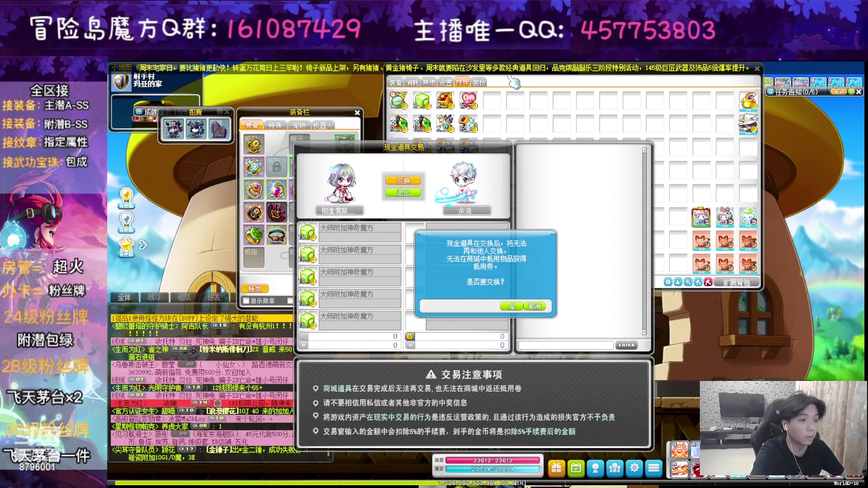Click the red hammer icon in inventory toolbar

[x=708, y=282]
